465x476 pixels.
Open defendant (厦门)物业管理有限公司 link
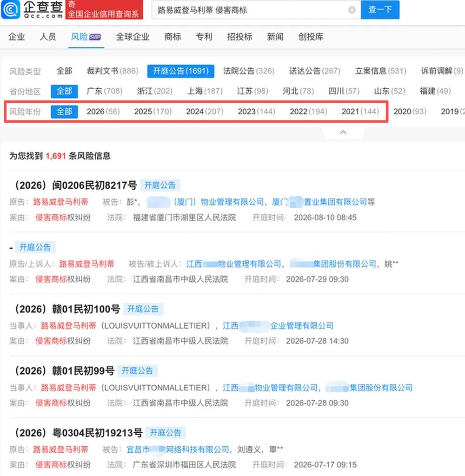click(x=205, y=202)
